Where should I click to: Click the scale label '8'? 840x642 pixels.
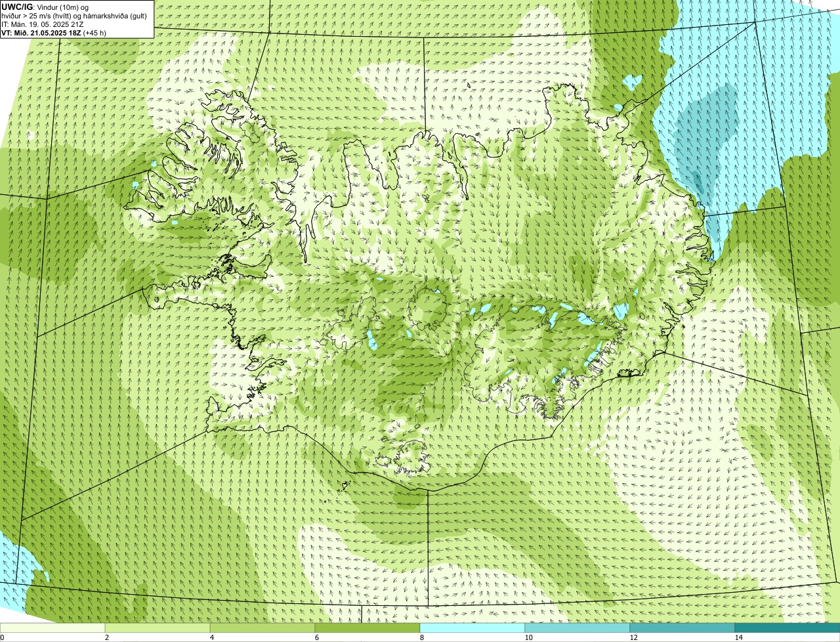421,637
